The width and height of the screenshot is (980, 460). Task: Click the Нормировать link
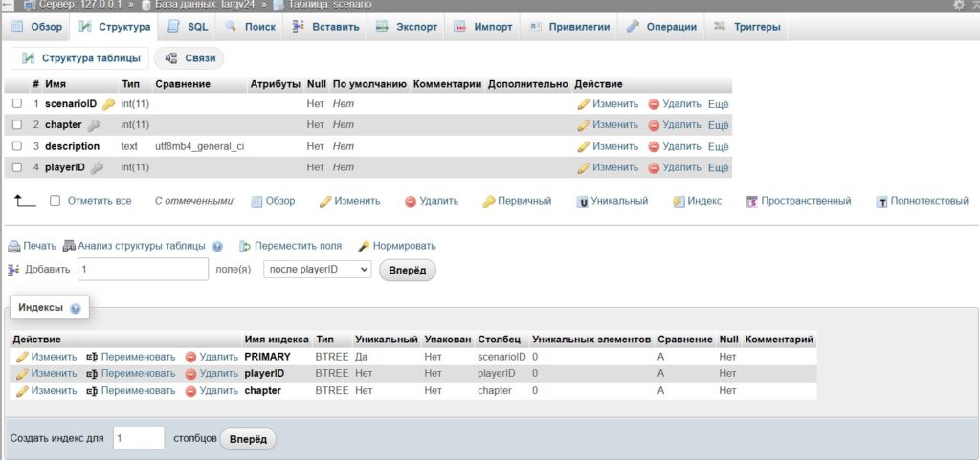[397, 246]
